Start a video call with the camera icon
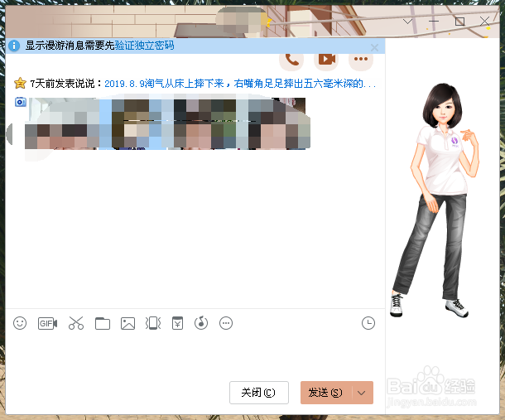The image size is (505, 420). tap(326, 60)
